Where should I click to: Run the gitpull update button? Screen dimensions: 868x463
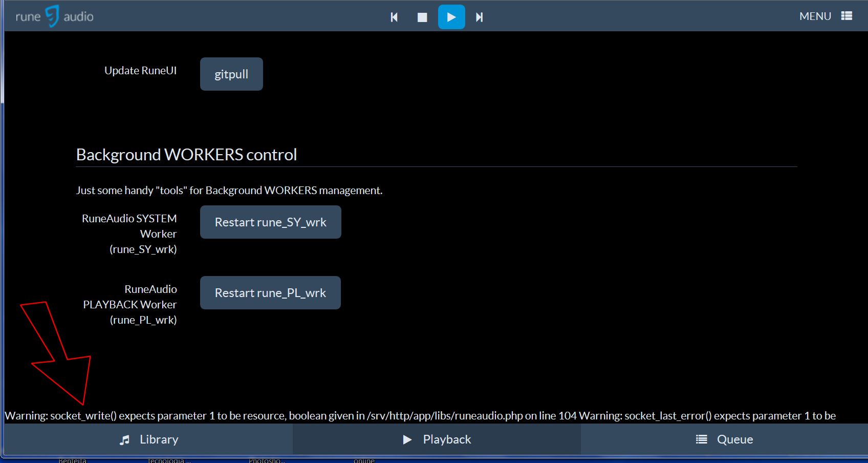(231, 74)
